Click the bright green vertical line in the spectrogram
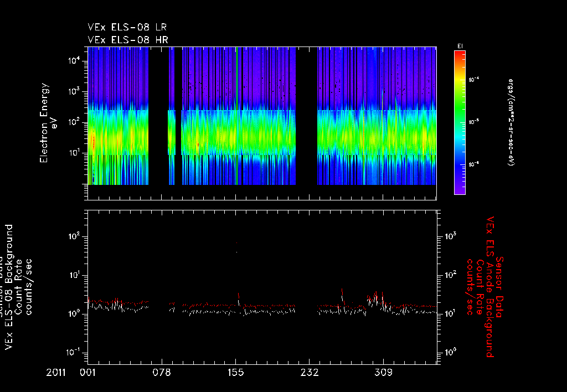The width and height of the screenshot is (567, 392). coord(236,116)
